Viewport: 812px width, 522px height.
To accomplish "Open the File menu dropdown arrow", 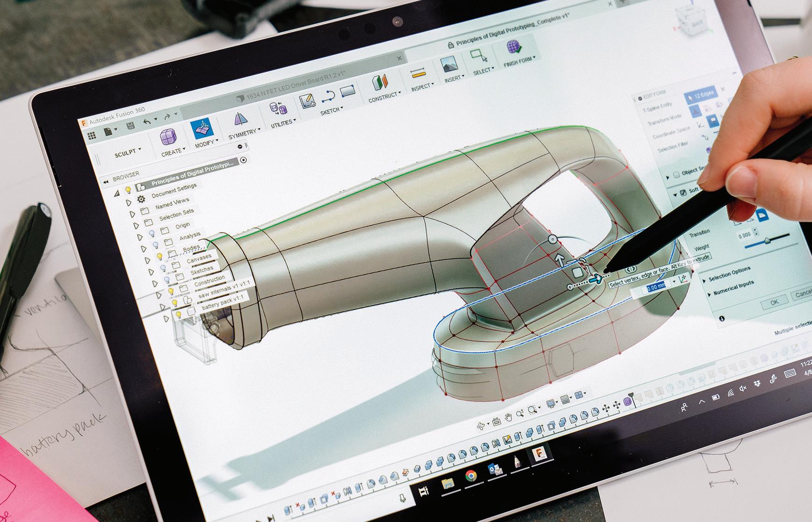I will pos(116,129).
